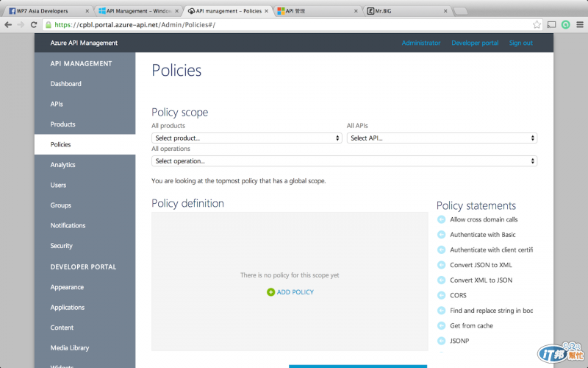Open Products in the sidebar
588x368 pixels.
62,124
